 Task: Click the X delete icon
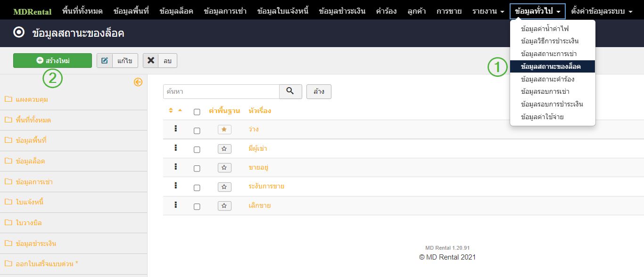tap(151, 60)
